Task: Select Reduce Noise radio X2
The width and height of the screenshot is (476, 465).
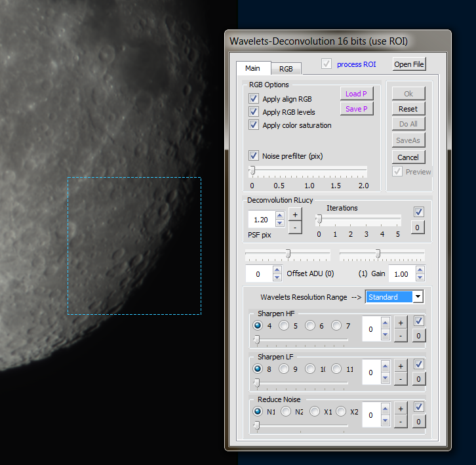Action: coord(340,411)
